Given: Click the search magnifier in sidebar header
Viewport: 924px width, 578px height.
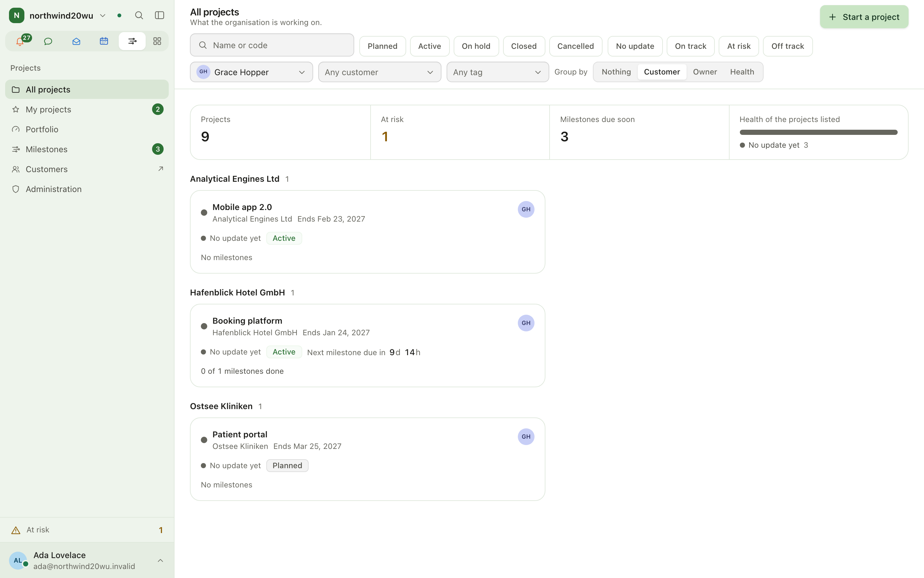Looking at the screenshot, I should click(x=139, y=15).
